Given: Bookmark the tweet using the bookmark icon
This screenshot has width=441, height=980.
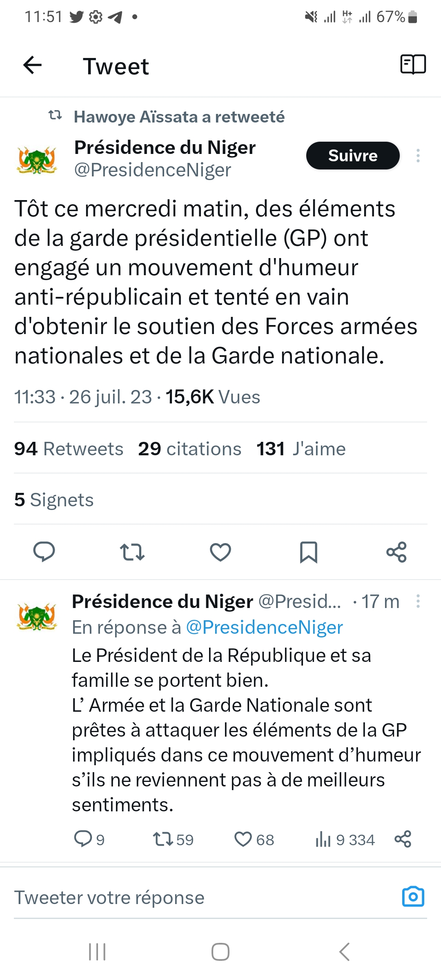Looking at the screenshot, I should coord(308,553).
